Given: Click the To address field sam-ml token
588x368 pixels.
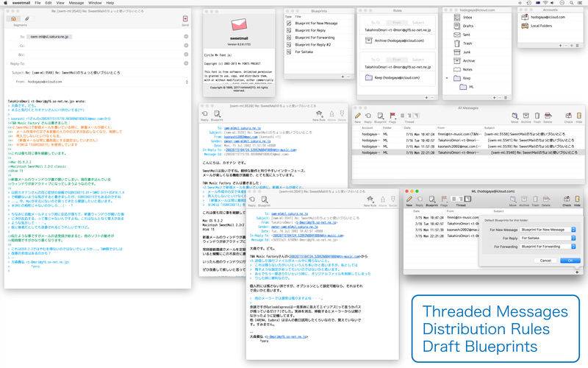Looking at the screenshot, I should click(x=49, y=37).
